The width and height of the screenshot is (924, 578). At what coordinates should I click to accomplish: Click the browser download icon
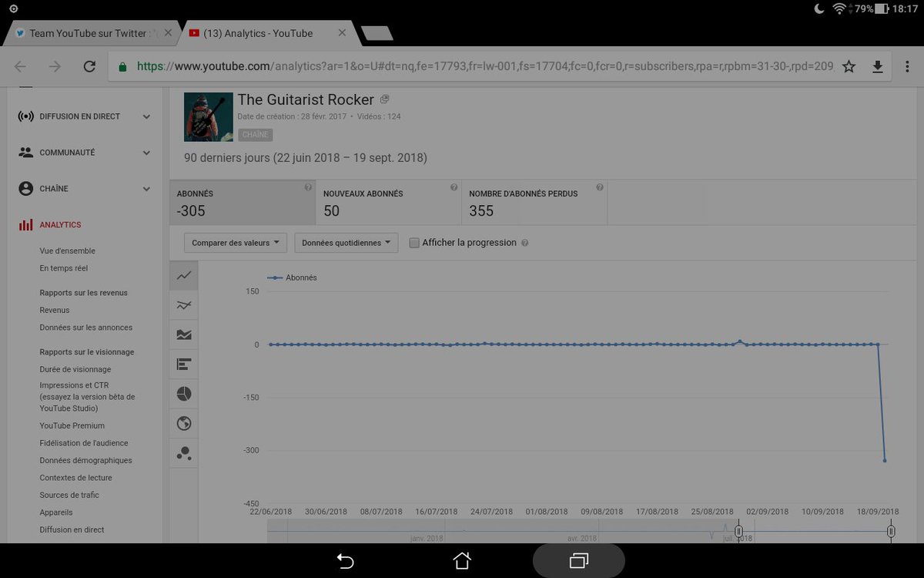coord(877,67)
